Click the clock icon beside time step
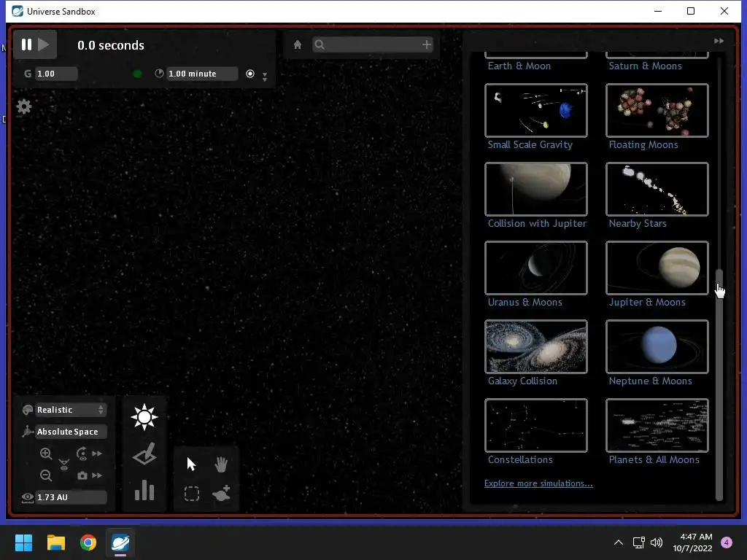The image size is (747, 560). tap(159, 74)
